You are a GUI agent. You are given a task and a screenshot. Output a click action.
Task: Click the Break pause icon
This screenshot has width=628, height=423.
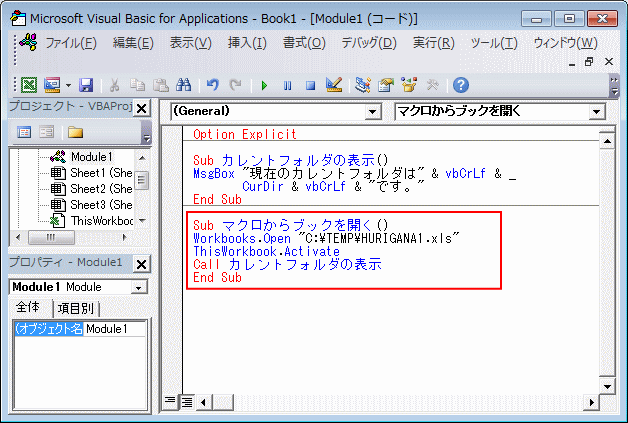[287, 85]
